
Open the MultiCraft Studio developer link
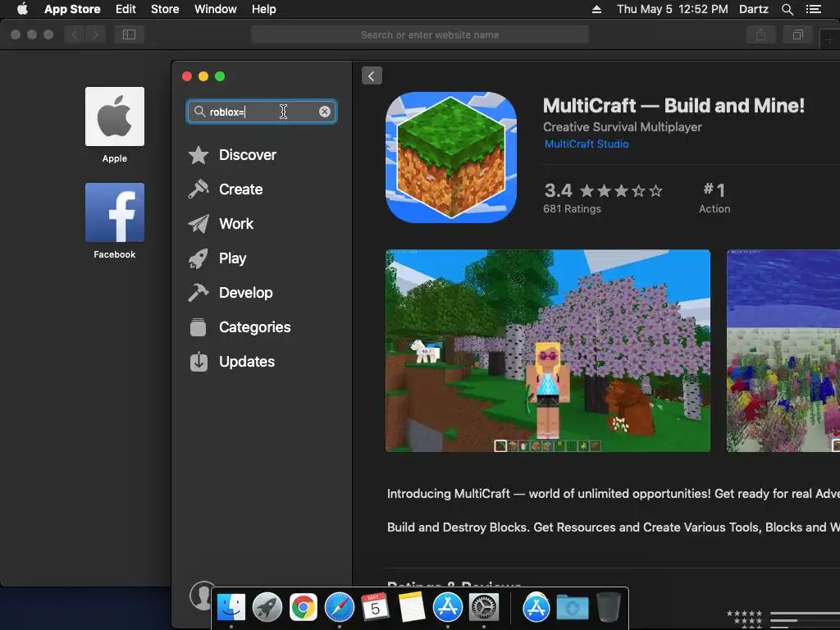pyautogui.click(x=587, y=144)
